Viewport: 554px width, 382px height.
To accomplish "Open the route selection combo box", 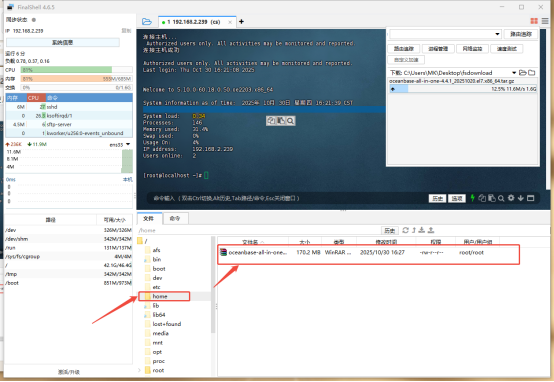I will pos(445,34).
